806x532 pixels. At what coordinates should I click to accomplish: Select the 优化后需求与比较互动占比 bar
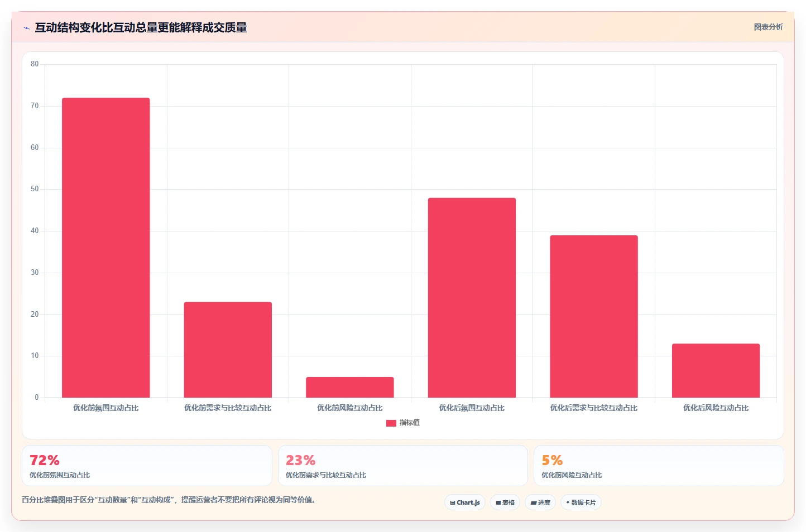(594, 316)
